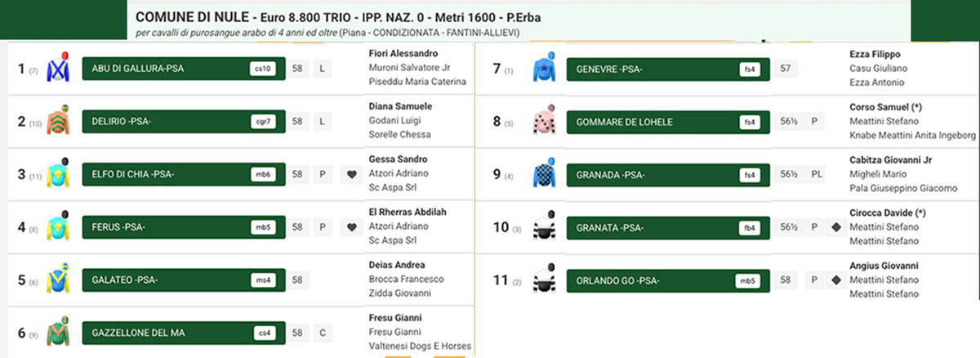Click Abu di Gallura's blue-white jockey silk
980x358 pixels.
coord(57,69)
